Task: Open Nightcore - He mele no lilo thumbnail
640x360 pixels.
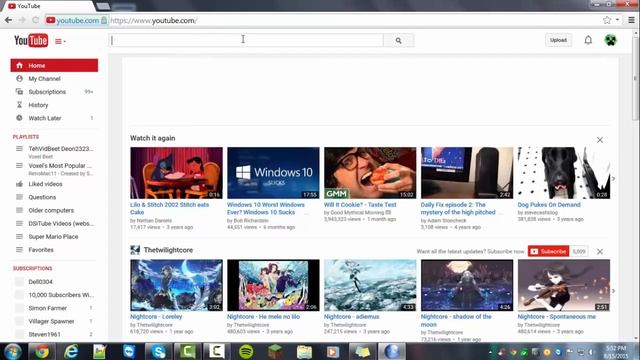Action: 273,285
